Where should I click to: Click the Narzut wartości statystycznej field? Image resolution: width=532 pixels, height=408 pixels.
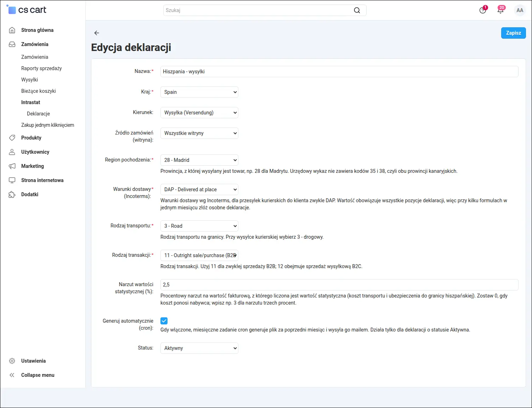point(339,285)
